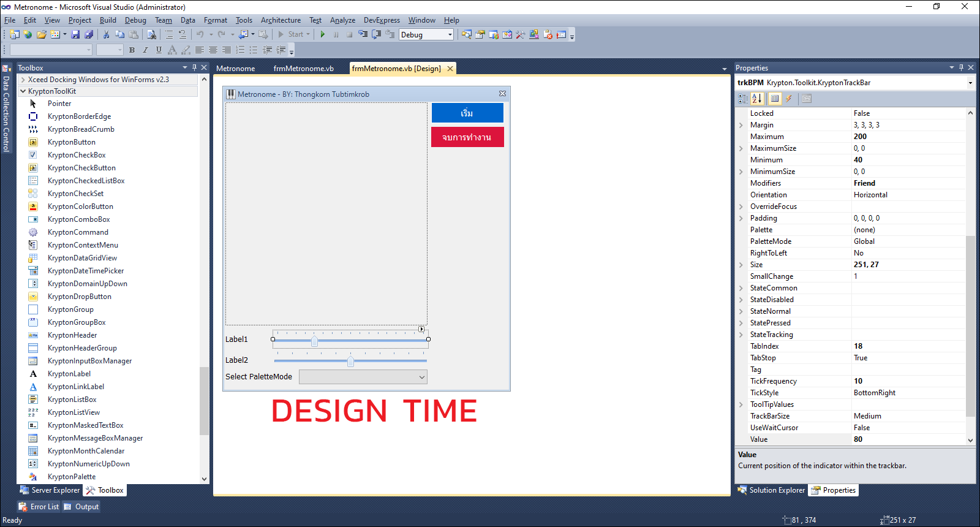Screen dimensions: 980x527
Task: Show Events using the lightning bolt icon
Action: pos(789,99)
